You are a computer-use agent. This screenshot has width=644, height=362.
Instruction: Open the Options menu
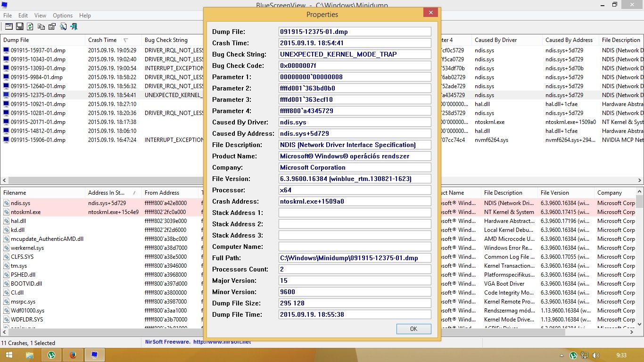63,16
